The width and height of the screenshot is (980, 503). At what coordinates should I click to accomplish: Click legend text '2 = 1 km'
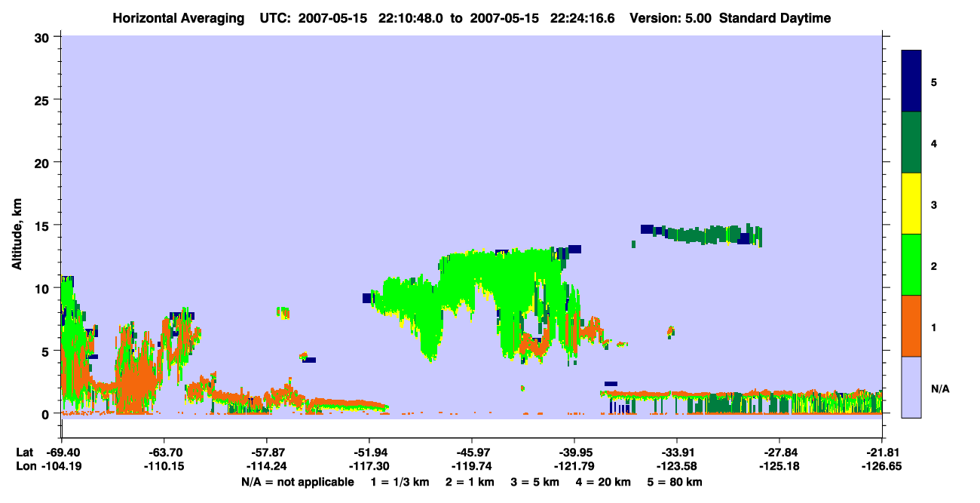click(470, 482)
